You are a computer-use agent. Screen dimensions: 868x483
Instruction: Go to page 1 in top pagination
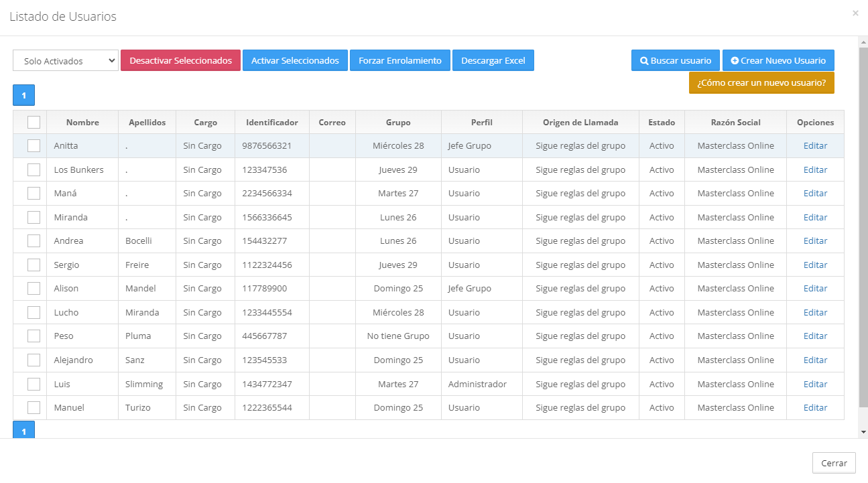pyautogui.click(x=23, y=95)
